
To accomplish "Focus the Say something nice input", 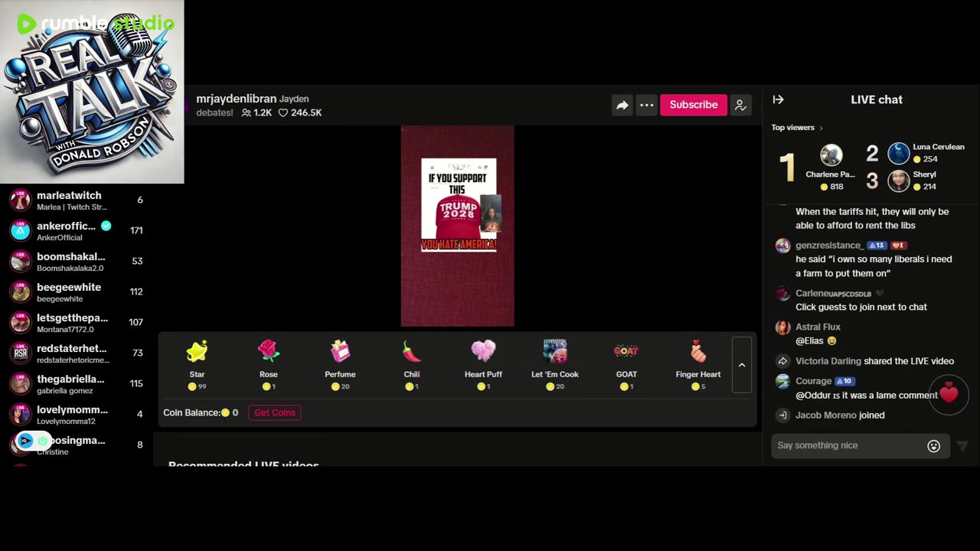I will click(848, 445).
